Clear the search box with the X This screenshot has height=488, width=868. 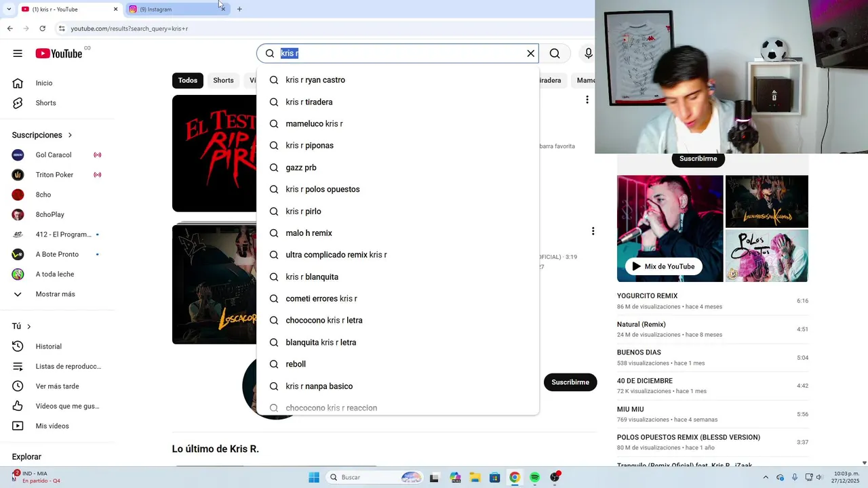click(x=531, y=54)
